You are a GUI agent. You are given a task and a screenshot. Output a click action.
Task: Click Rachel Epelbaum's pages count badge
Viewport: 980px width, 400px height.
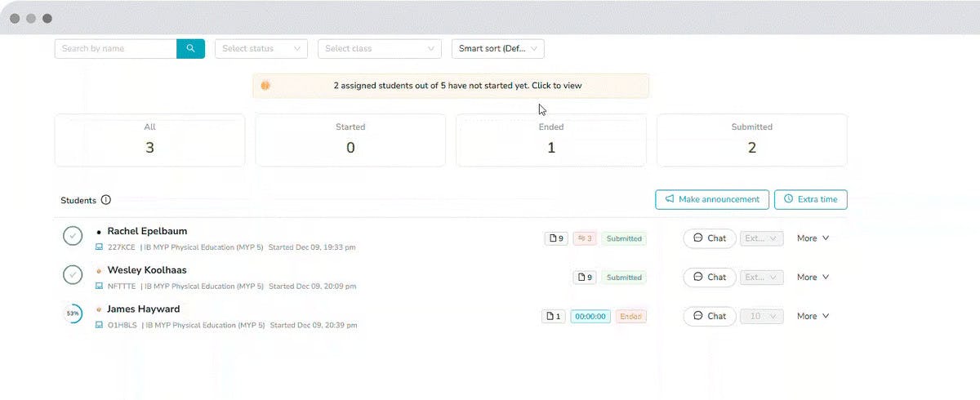(x=556, y=238)
